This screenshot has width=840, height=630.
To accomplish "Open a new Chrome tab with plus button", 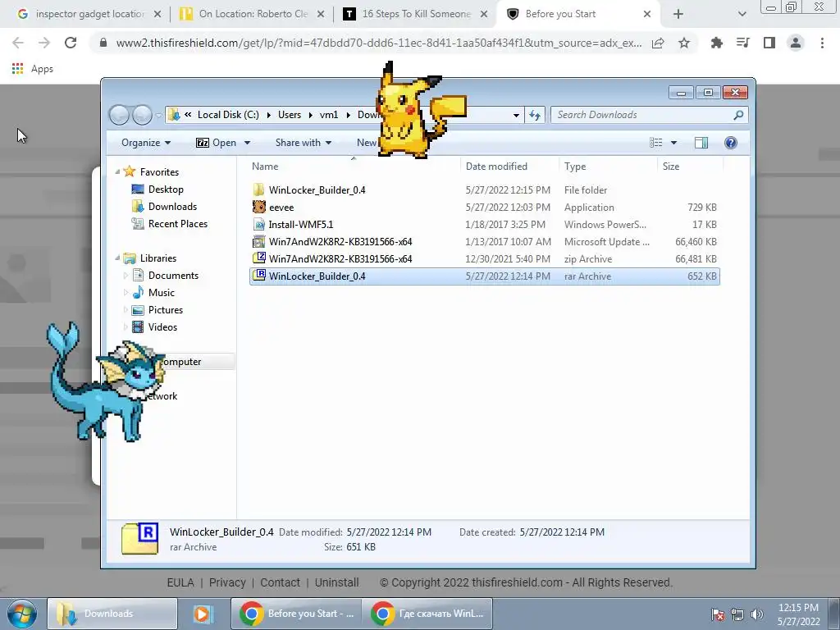I will pos(678,14).
